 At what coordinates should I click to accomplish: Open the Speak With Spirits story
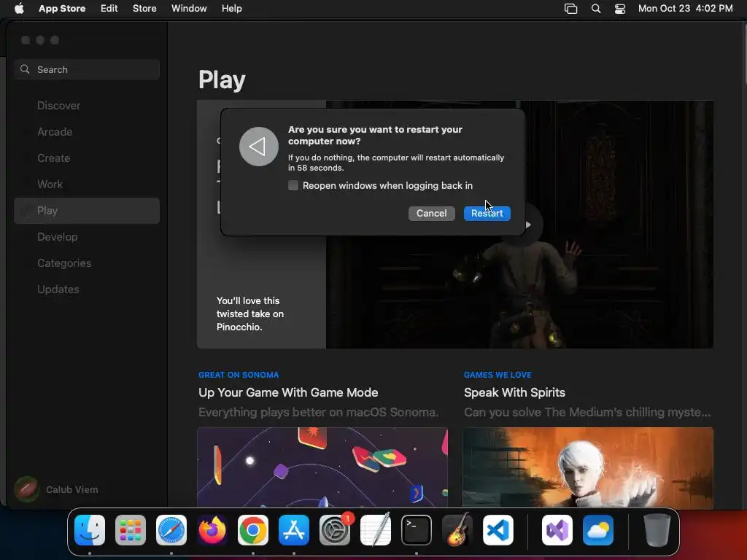514,392
